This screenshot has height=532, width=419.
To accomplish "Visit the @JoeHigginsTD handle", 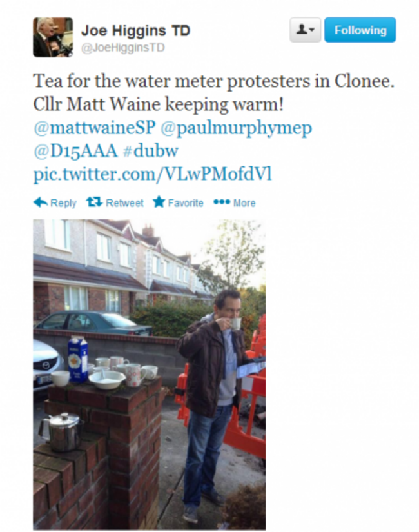I will [x=123, y=48].
